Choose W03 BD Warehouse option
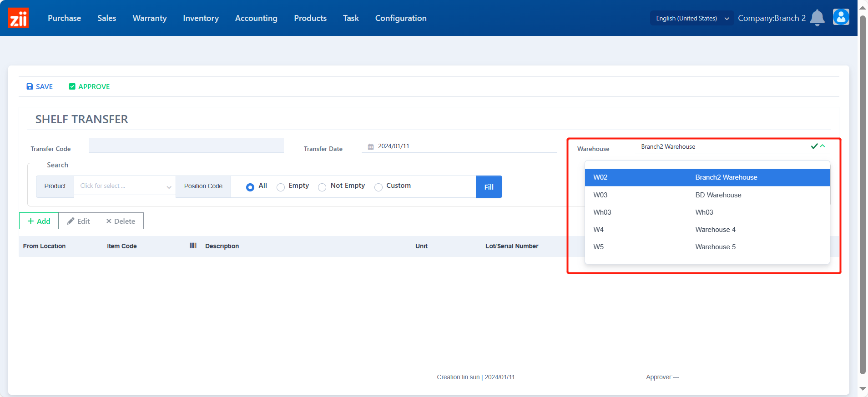Viewport: 868px width, 397px height. [707, 195]
